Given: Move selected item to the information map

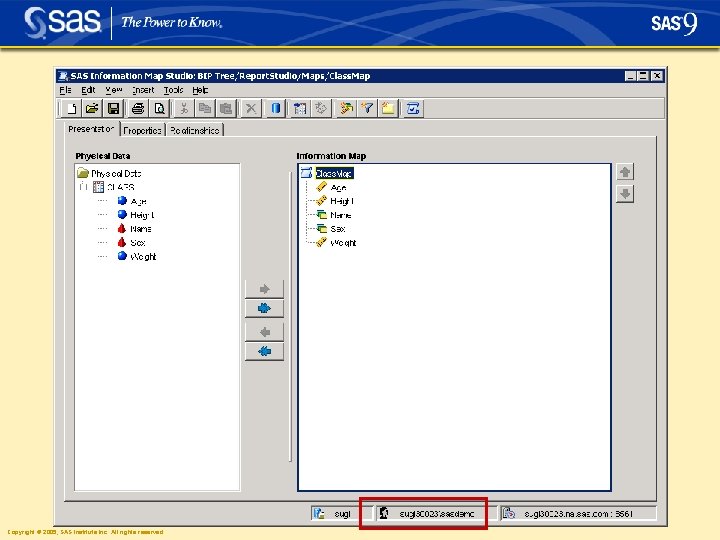Looking at the screenshot, I should pos(264,289).
